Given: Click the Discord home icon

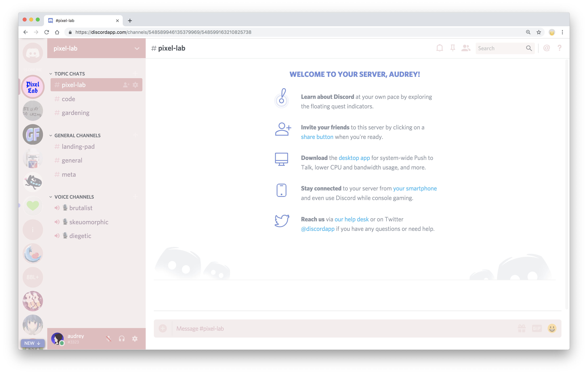Looking at the screenshot, I should tap(33, 53).
